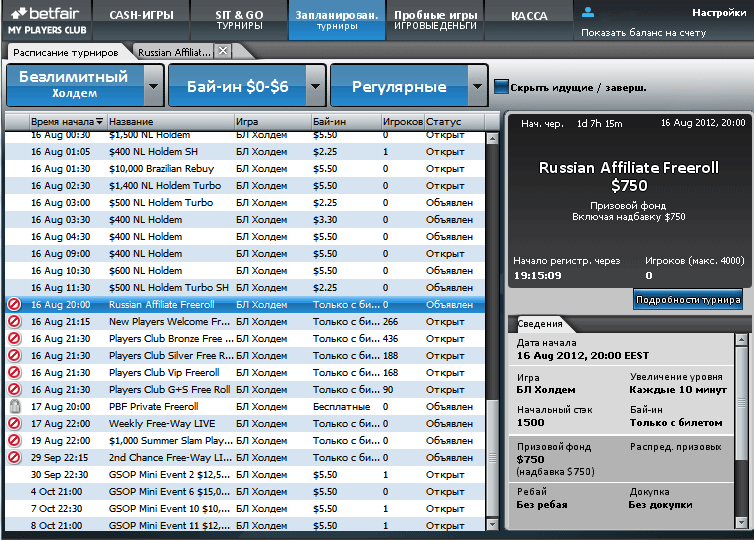Click Показать баланс на счету link
The width and height of the screenshot is (754, 540).
point(643,33)
